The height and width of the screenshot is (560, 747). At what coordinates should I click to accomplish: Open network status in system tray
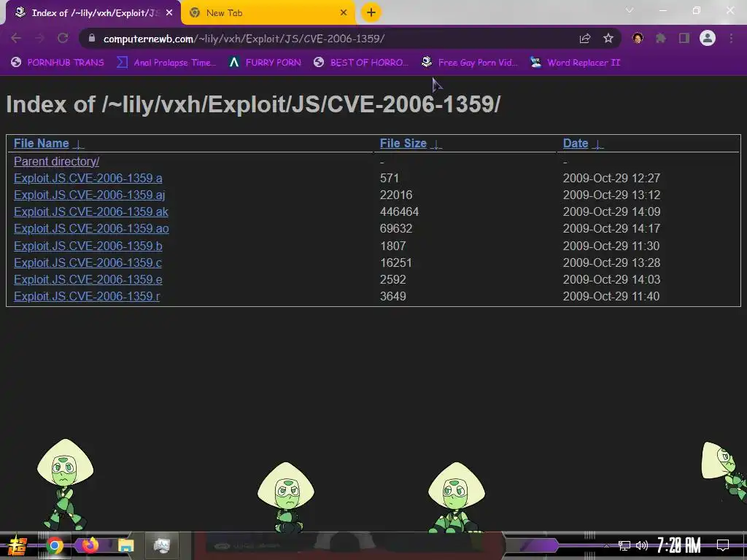click(624, 545)
